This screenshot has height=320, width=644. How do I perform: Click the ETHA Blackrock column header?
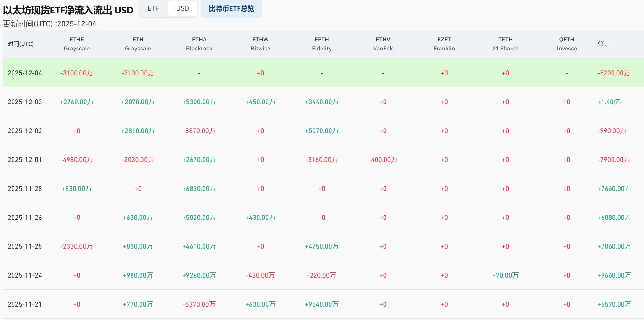tap(198, 44)
